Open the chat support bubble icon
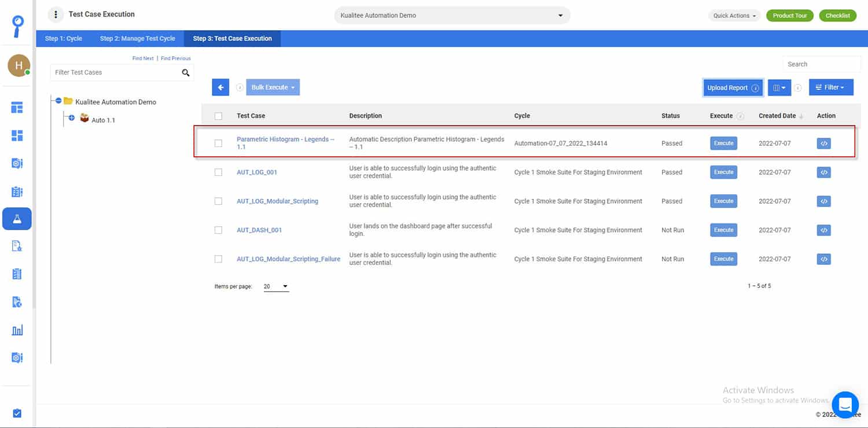The width and height of the screenshot is (868, 428). click(x=845, y=404)
